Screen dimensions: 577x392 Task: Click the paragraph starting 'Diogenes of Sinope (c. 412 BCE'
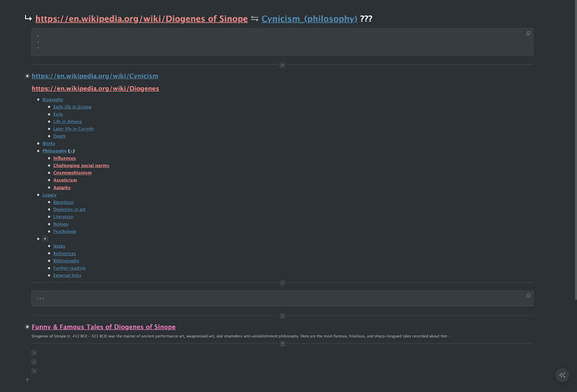pos(240,336)
